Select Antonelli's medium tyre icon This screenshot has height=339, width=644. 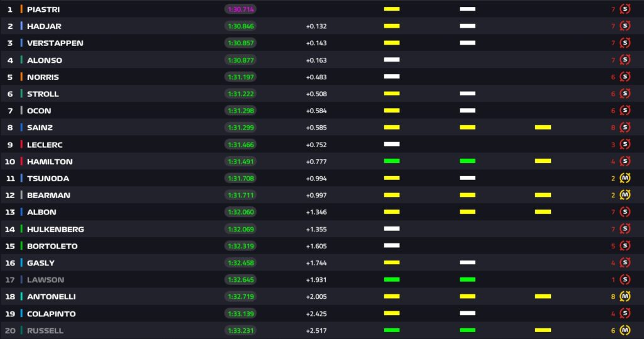pos(625,296)
